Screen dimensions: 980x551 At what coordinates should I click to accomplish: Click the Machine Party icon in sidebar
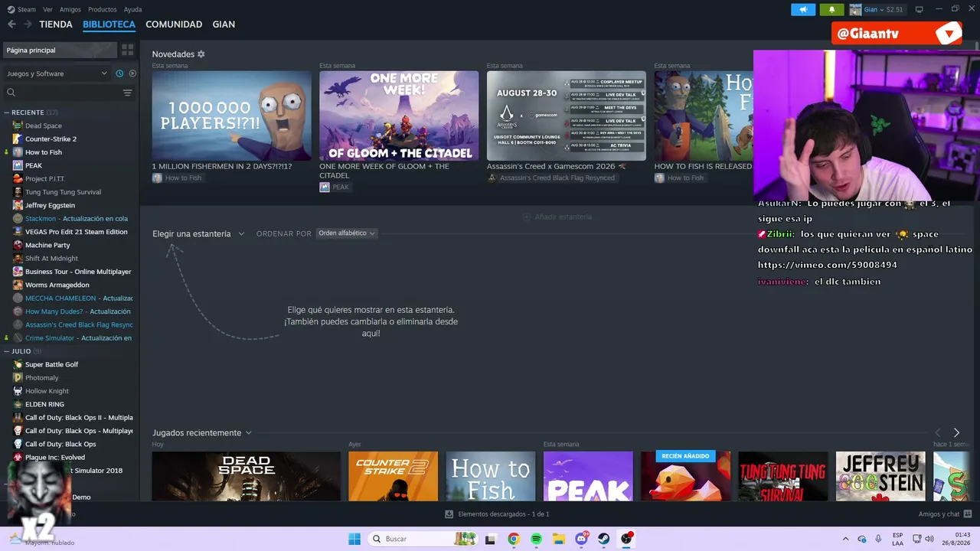click(18, 245)
